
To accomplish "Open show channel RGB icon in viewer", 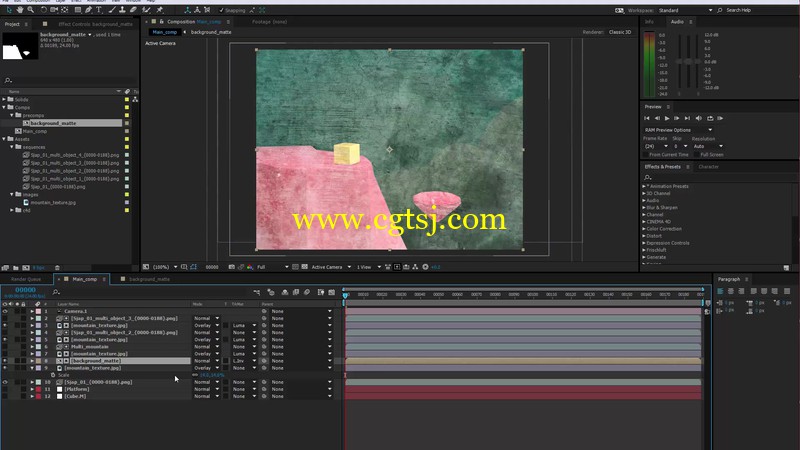I will tap(250, 267).
